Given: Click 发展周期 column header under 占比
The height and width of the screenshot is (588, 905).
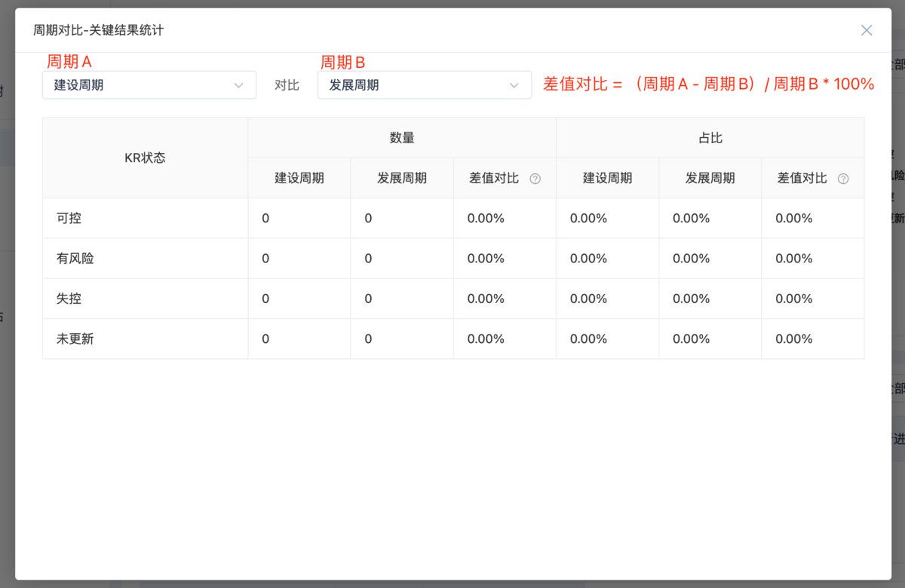Looking at the screenshot, I should pos(710,179).
